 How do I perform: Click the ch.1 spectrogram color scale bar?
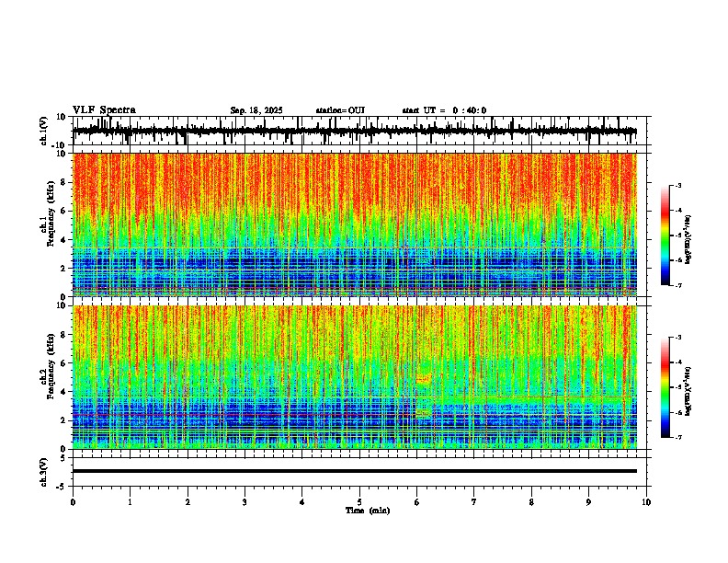coord(665,236)
